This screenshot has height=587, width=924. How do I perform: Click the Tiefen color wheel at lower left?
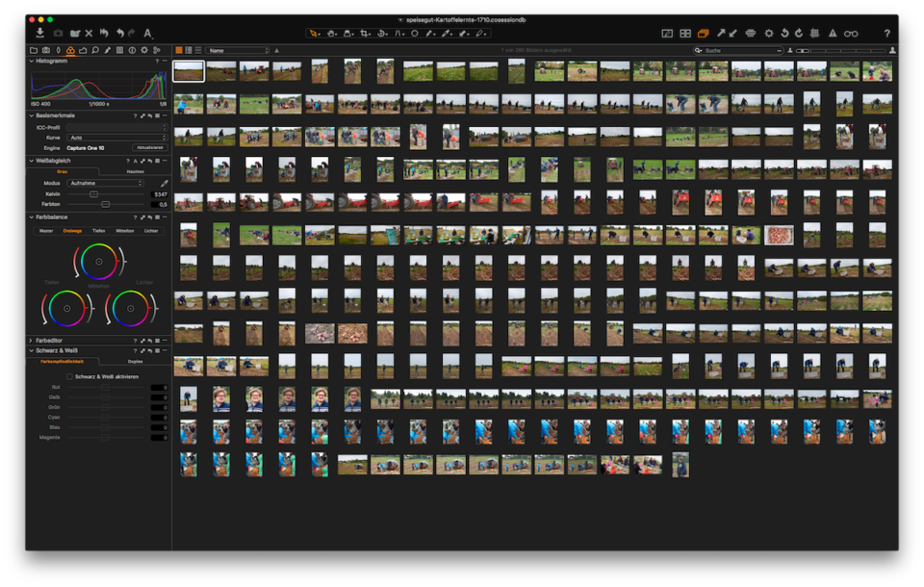click(66, 308)
